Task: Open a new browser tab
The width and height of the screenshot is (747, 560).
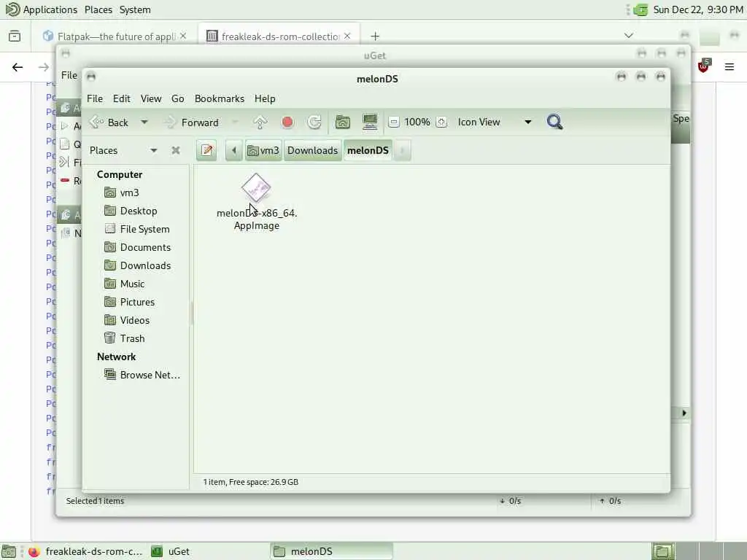Action: pos(376,36)
